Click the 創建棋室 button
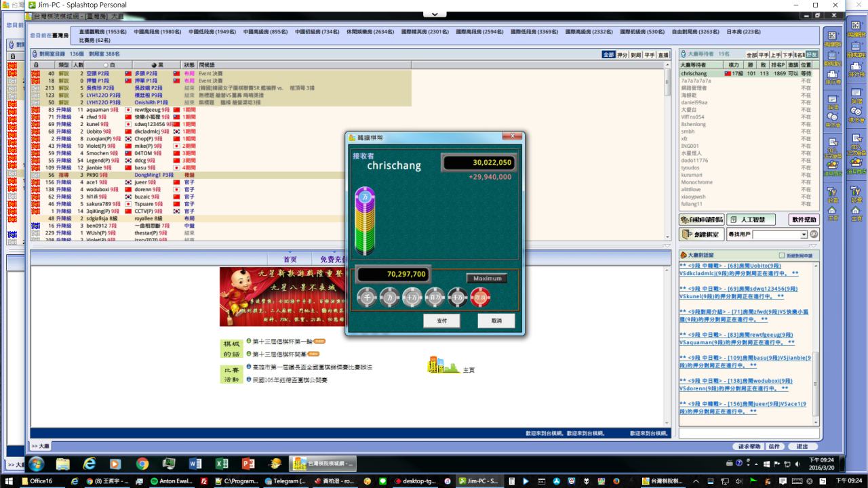 [x=701, y=235]
